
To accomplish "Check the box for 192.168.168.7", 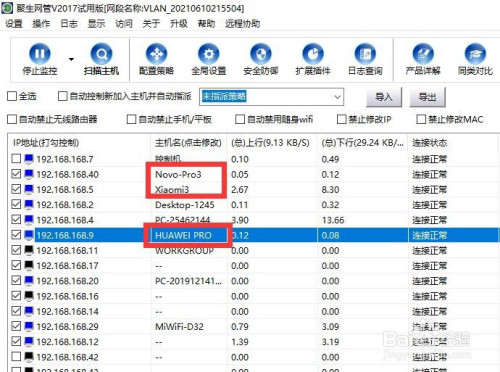I will 16,159.
